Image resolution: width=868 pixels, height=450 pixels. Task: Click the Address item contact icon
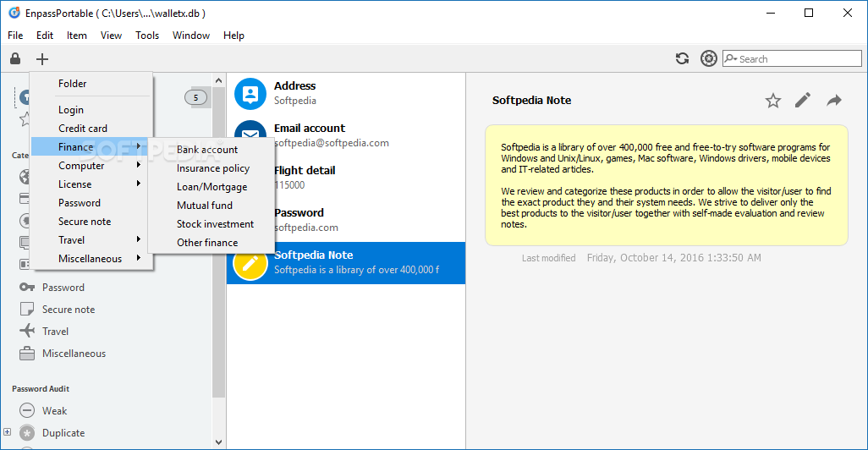(x=250, y=94)
